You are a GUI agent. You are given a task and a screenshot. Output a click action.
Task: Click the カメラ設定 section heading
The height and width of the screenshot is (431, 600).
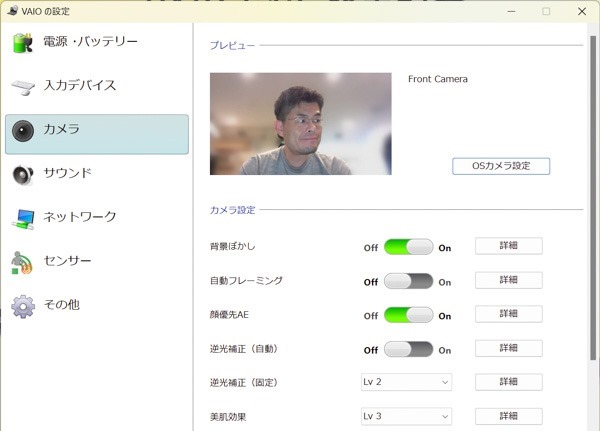tap(232, 210)
